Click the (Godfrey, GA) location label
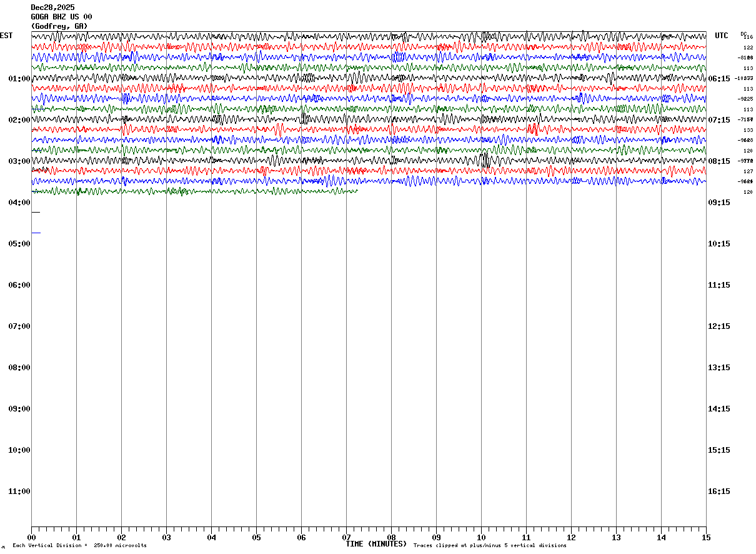The height and width of the screenshot is (554, 756). [59, 26]
